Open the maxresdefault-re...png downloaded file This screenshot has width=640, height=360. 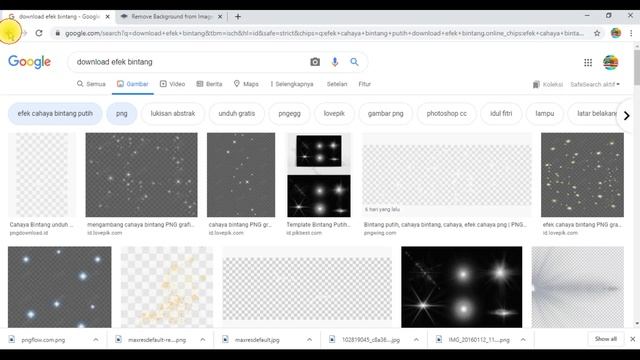click(157, 340)
